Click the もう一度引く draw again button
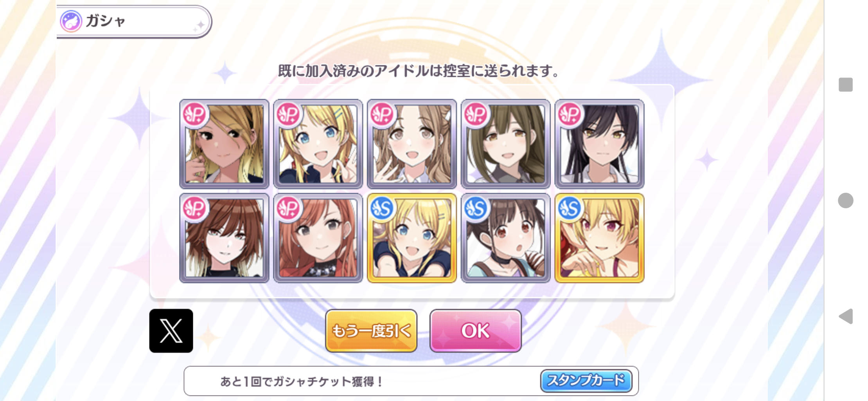This screenshot has height=401, width=868. click(371, 331)
